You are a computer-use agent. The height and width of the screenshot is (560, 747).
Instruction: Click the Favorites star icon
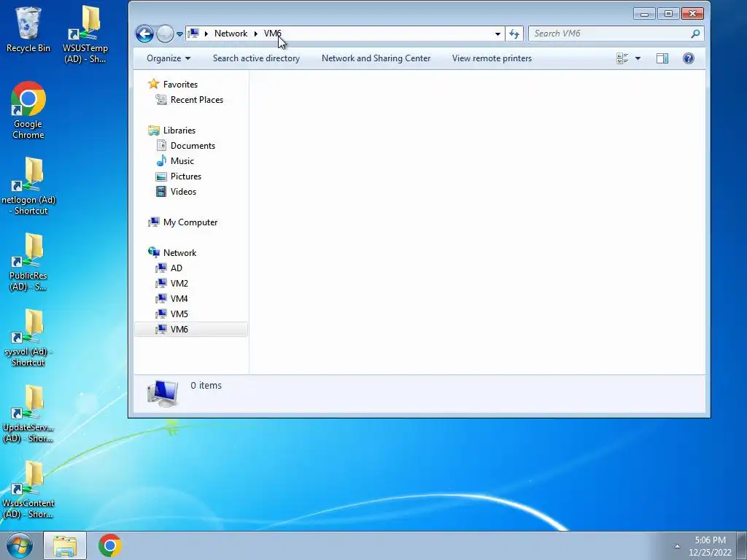[x=153, y=84]
